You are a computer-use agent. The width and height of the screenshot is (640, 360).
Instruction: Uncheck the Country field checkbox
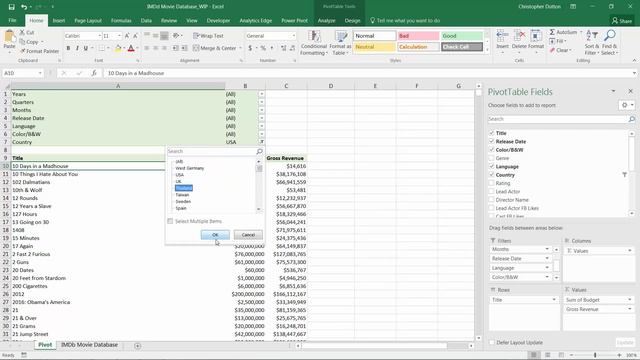point(492,175)
